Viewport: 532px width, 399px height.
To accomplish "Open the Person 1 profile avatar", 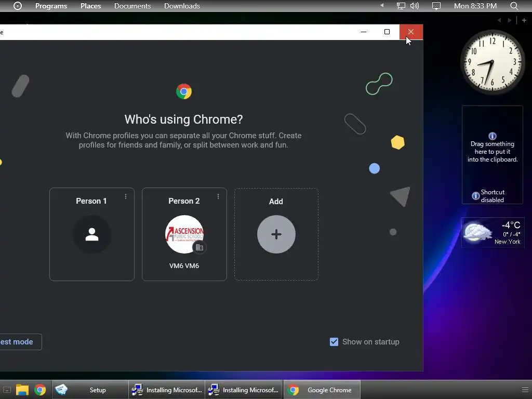I will tap(91, 234).
